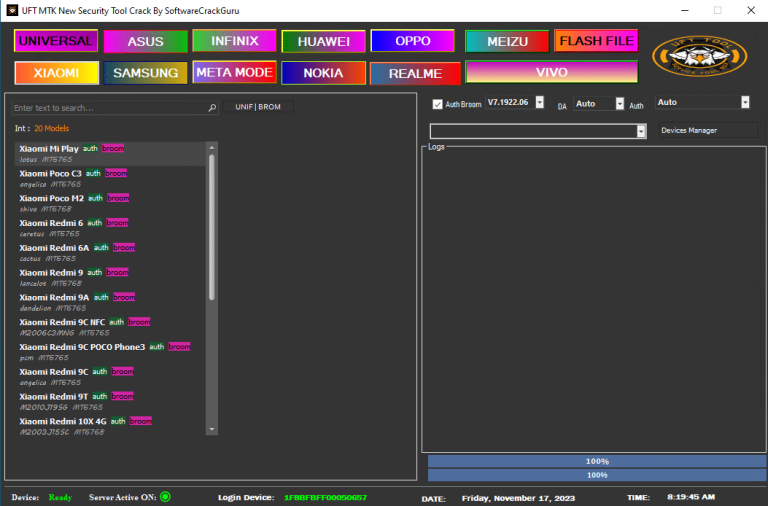Close the UFT MTK window
This screenshot has height=506, width=768.
point(751,10)
